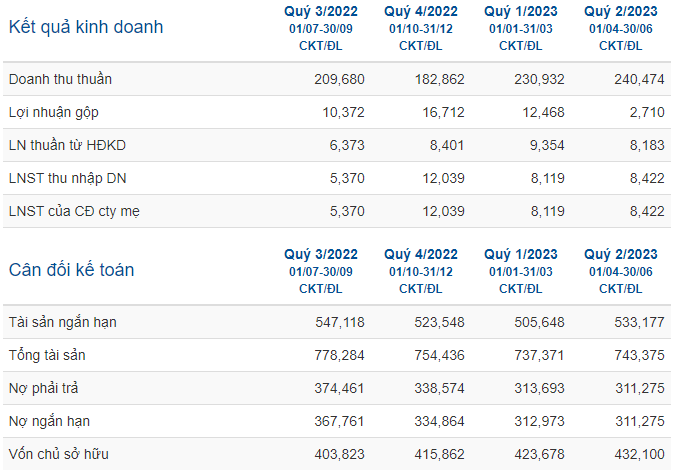Click the 'LNST của CĐ cty mẹ' row label
Screen dimensions: 674x470
tap(74, 212)
